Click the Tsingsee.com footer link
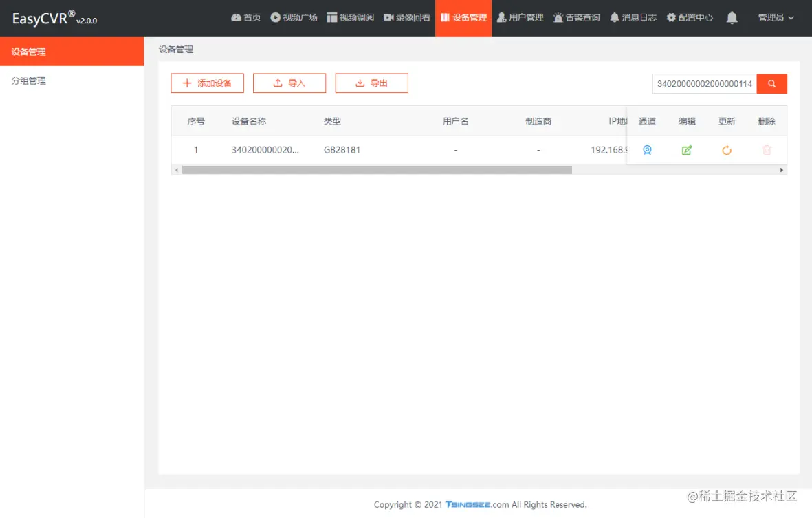Image resolution: width=812 pixels, height=518 pixels. click(476, 504)
